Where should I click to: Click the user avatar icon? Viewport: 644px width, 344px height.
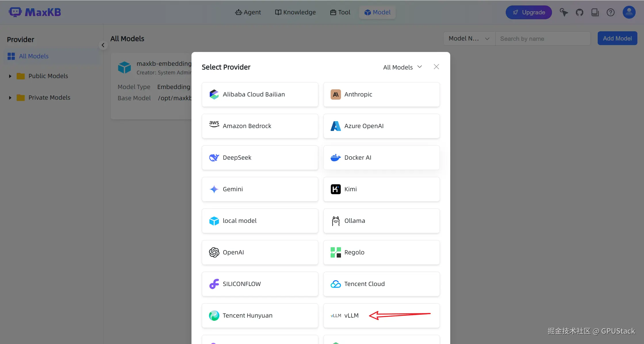pyautogui.click(x=629, y=12)
